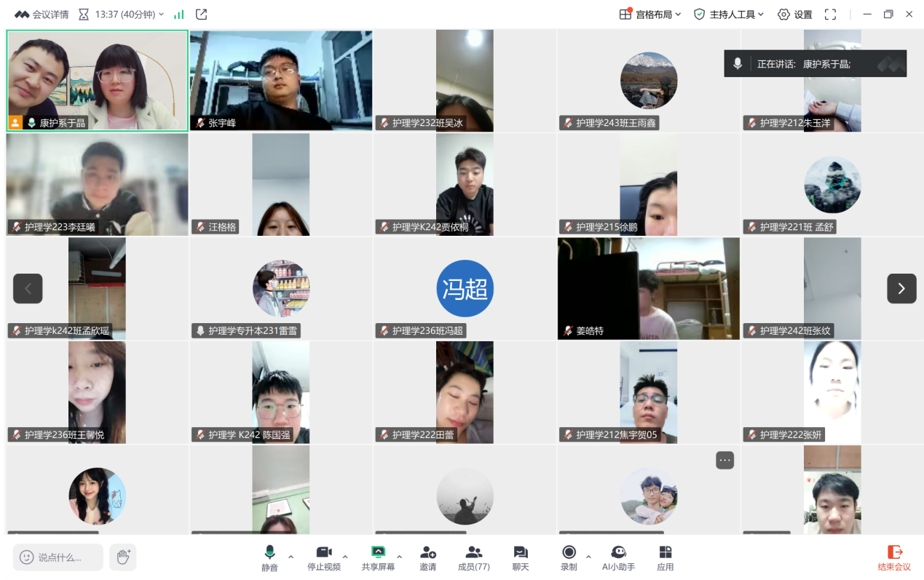This screenshot has height=580, width=924.
Task: Toggle camera off with 停止视频
Action: click(x=323, y=557)
